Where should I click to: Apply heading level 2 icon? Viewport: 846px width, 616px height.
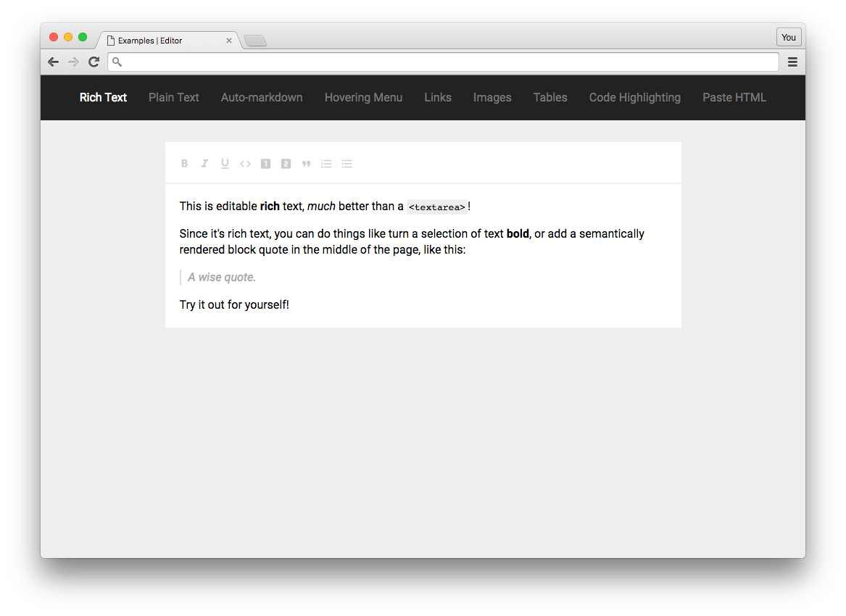tap(286, 164)
